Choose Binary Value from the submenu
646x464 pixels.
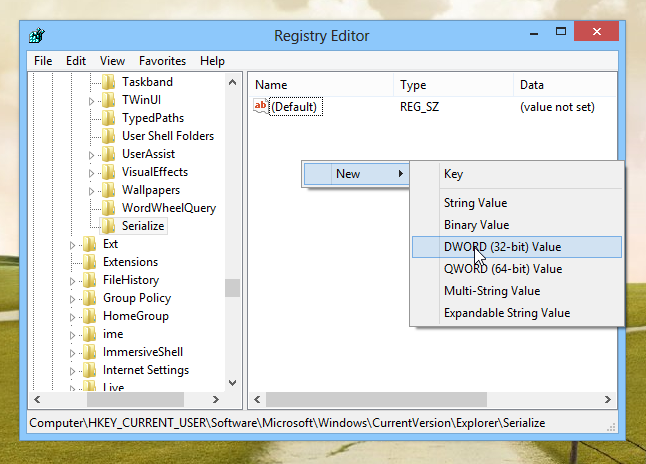point(517,225)
